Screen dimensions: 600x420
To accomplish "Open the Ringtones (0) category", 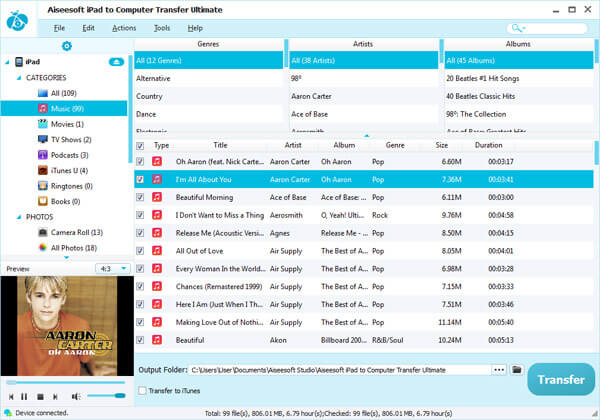I will click(x=65, y=186).
